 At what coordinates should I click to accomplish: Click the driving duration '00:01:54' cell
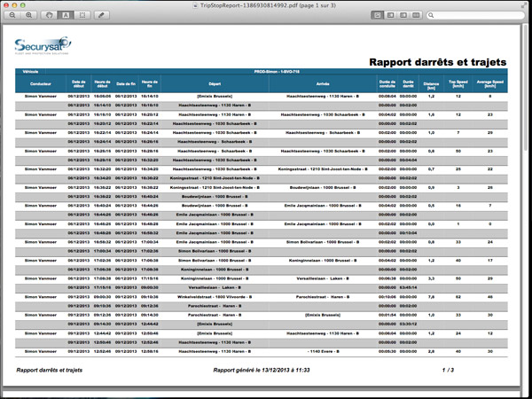coord(387,315)
